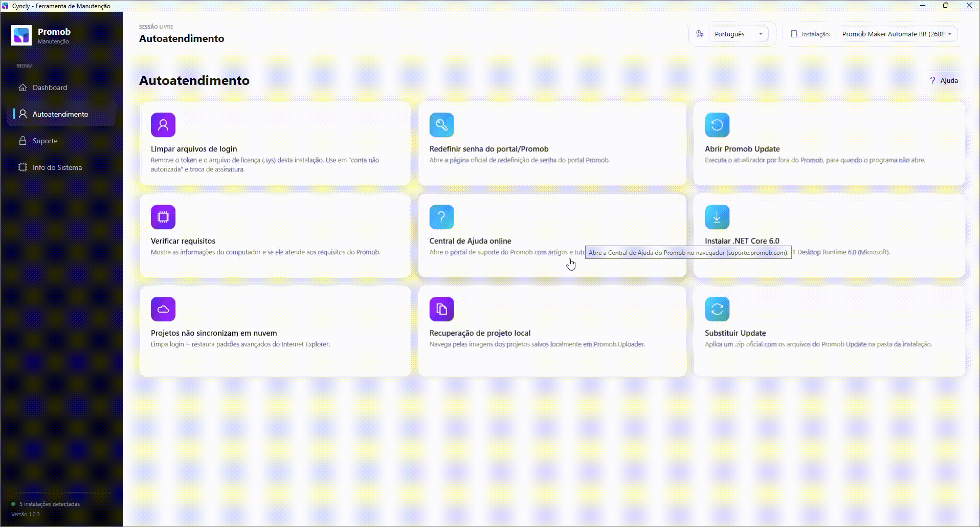Click the key icon for Redefinir senha

pyautogui.click(x=441, y=125)
